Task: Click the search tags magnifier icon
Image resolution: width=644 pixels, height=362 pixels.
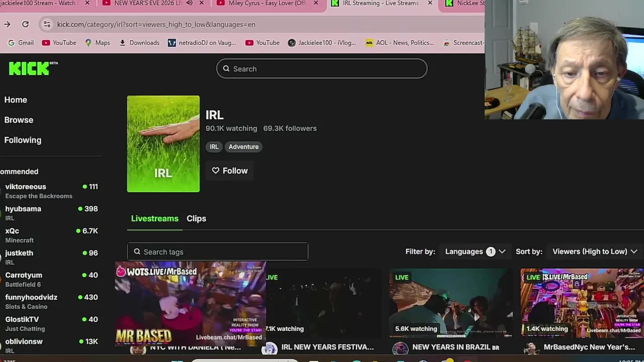Action: 137,252
